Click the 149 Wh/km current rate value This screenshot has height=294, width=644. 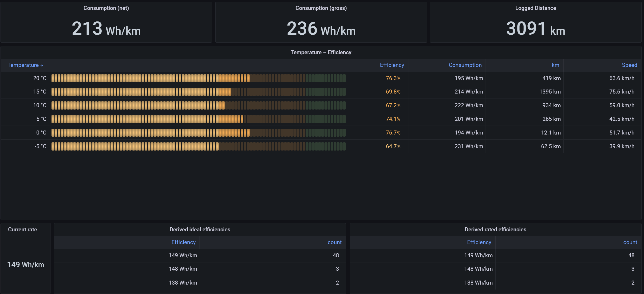[25, 265]
